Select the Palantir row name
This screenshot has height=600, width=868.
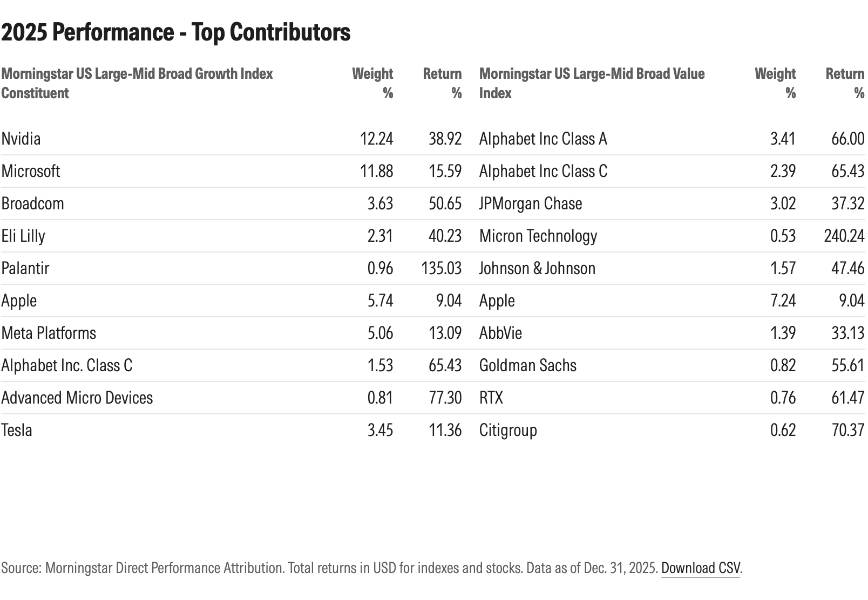[x=25, y=268]
